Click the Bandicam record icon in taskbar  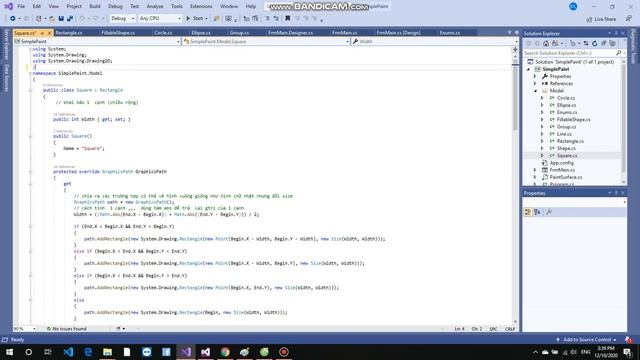(284, 352)
